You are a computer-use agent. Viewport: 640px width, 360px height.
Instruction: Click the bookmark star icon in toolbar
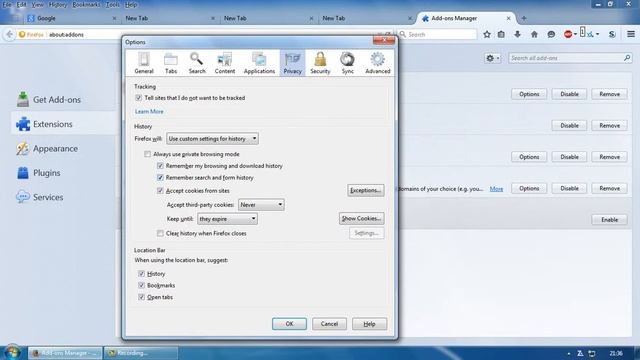pos(487,35)
